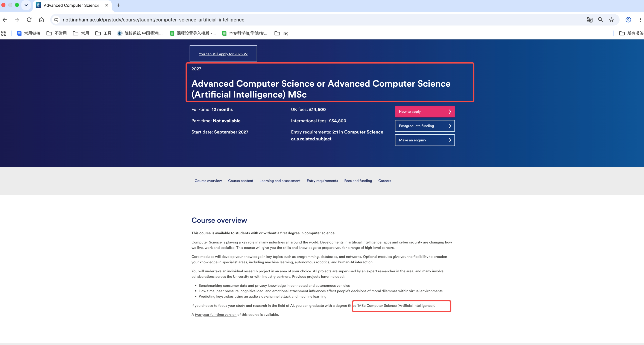The height and width of the screenshot is (345, 644).
Task: Open the Chrome three-dot menu
Action: coord(640,20)
